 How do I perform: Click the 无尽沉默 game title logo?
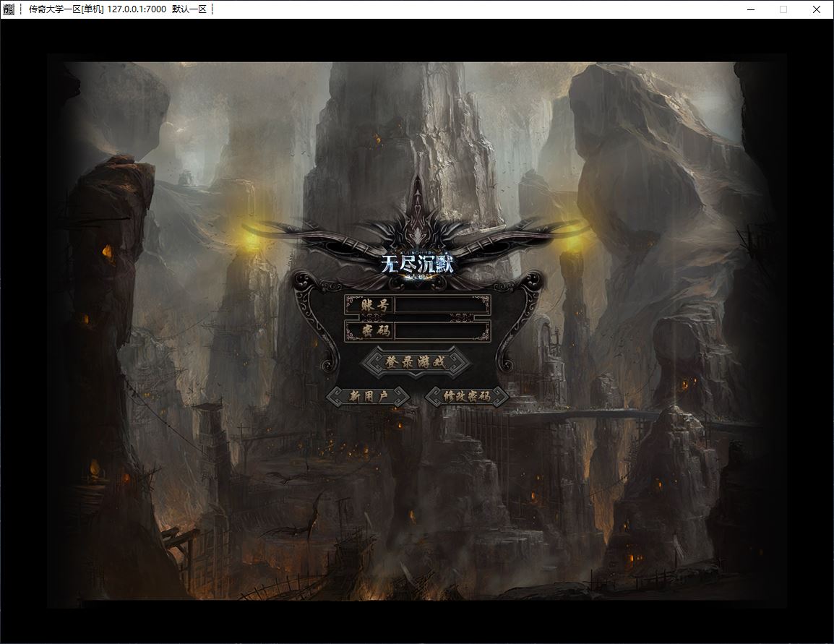coord(418,264)
